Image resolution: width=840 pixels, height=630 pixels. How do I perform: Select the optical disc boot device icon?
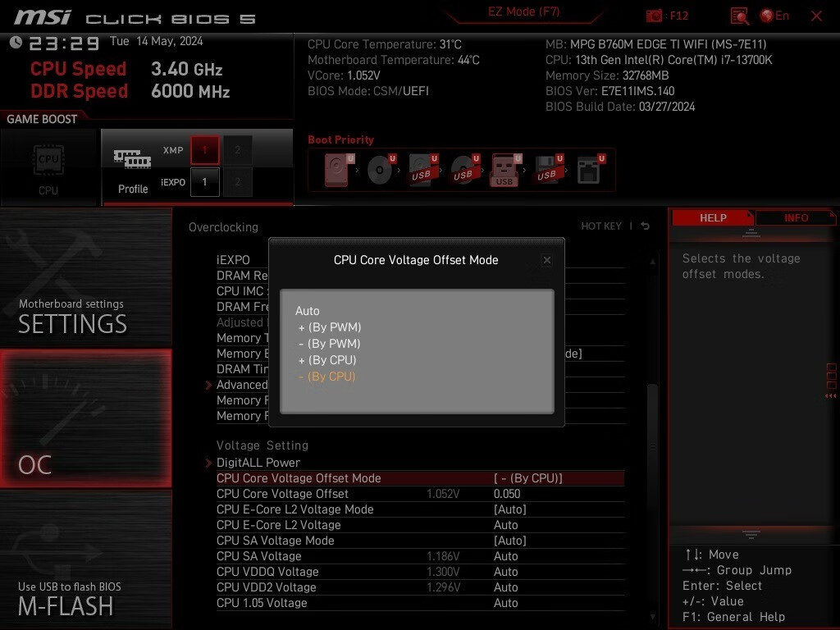(379, 170)
